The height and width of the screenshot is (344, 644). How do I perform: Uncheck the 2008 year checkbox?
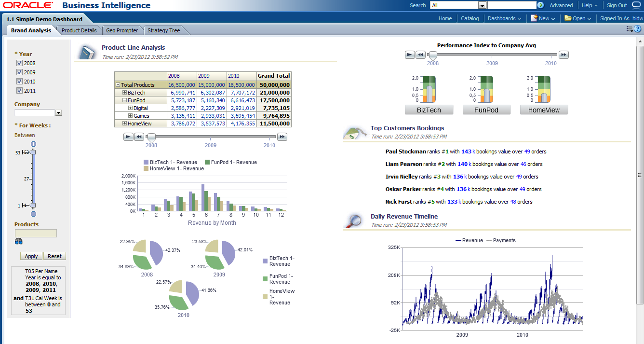pos(19,63)
